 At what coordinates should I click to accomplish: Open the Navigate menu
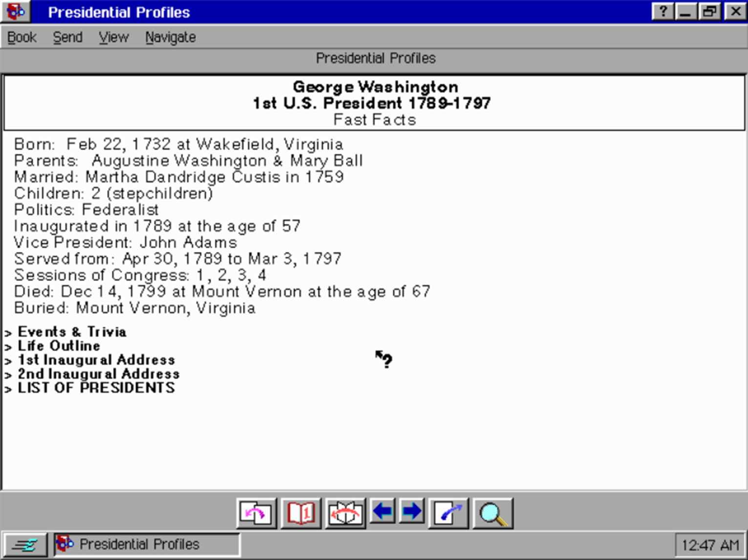click(x=171, y=37)
